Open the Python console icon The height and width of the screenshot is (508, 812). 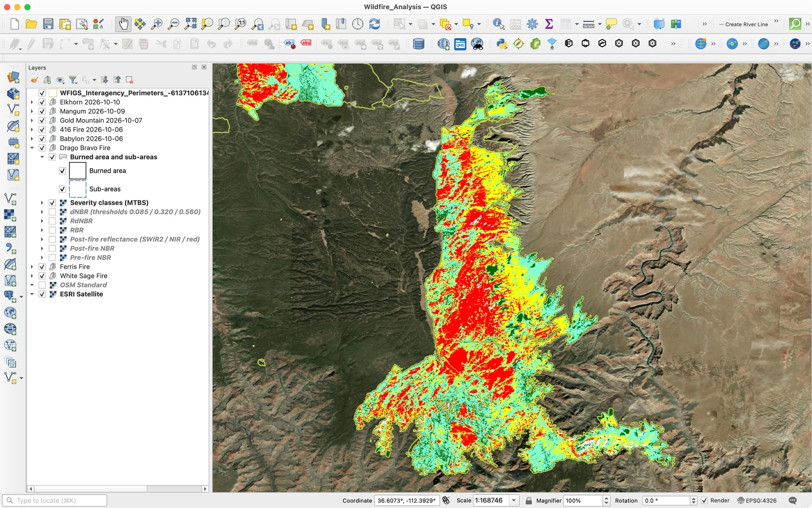point(501,44)
